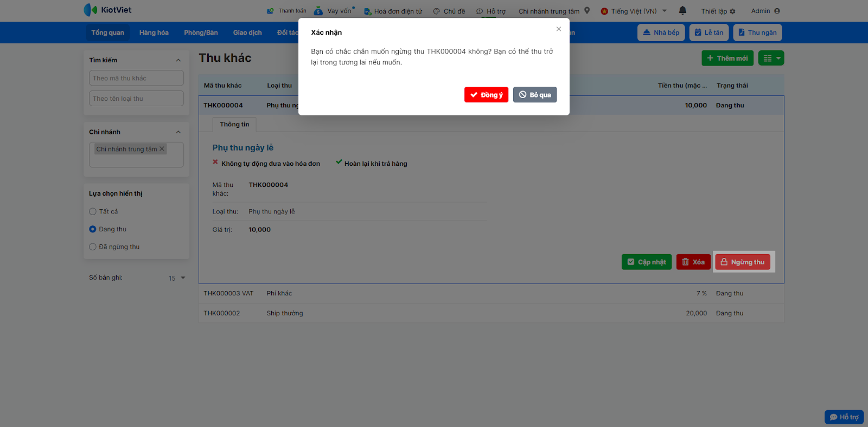Open the notifications bell

click(x=682, y=10)
